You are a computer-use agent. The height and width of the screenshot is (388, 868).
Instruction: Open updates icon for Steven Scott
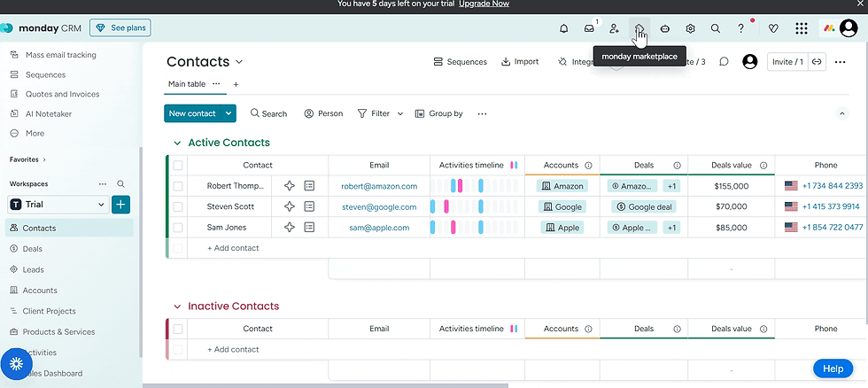[309, 206]
